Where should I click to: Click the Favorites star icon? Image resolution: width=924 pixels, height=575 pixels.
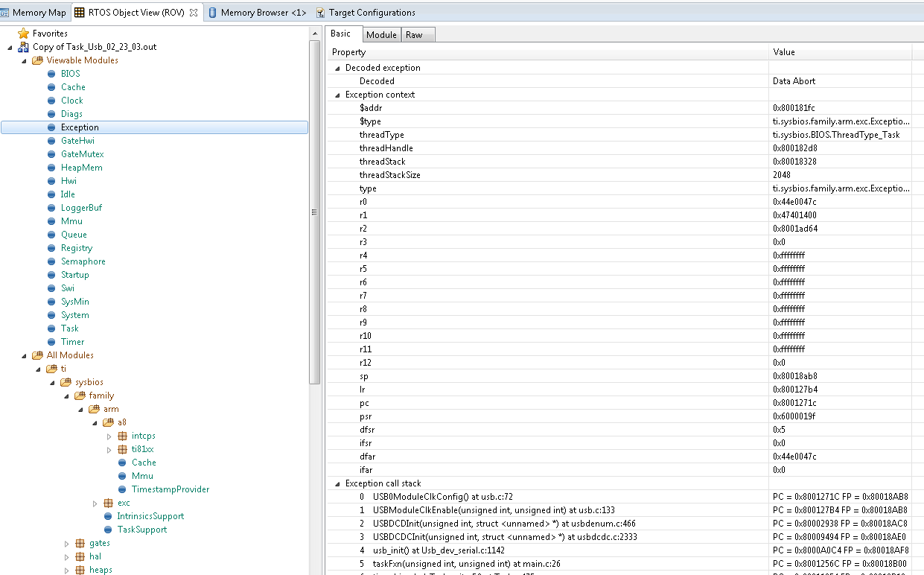point(23,34)
